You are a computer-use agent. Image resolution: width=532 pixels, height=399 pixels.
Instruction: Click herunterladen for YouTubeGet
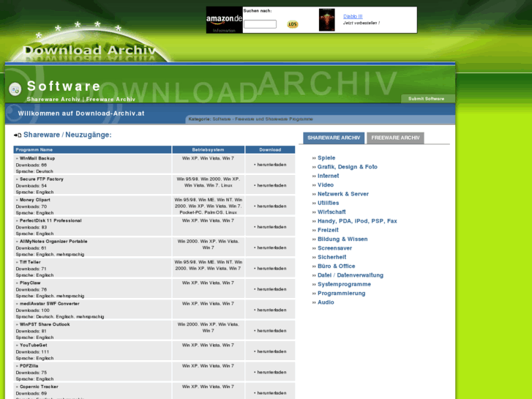[271, 351]
